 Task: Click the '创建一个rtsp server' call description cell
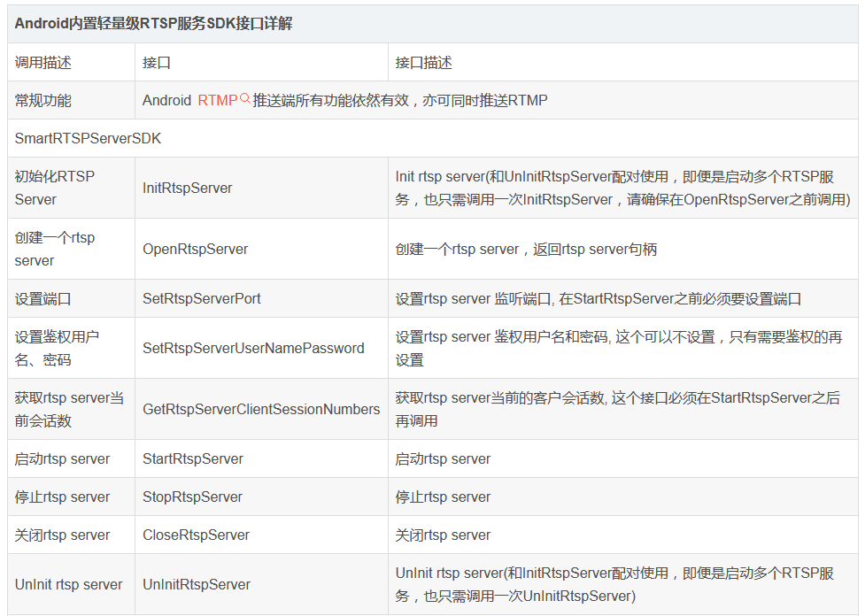tap(71, 249)
